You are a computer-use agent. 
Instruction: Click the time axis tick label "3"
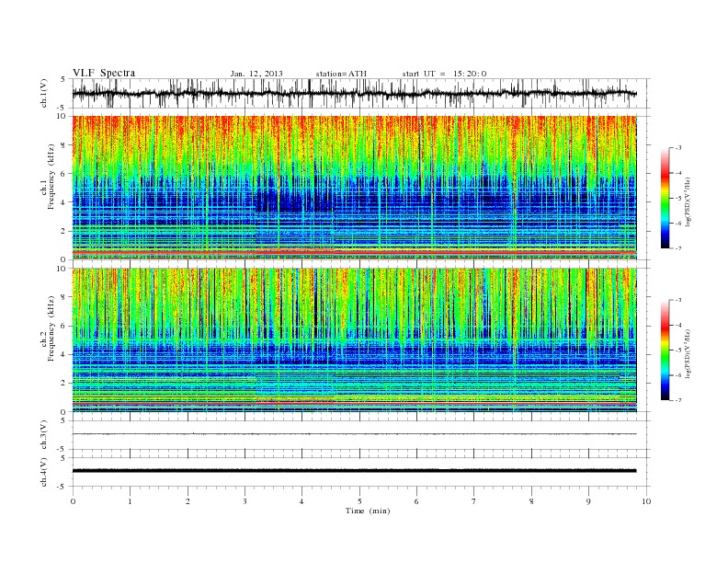click(245, 501)
